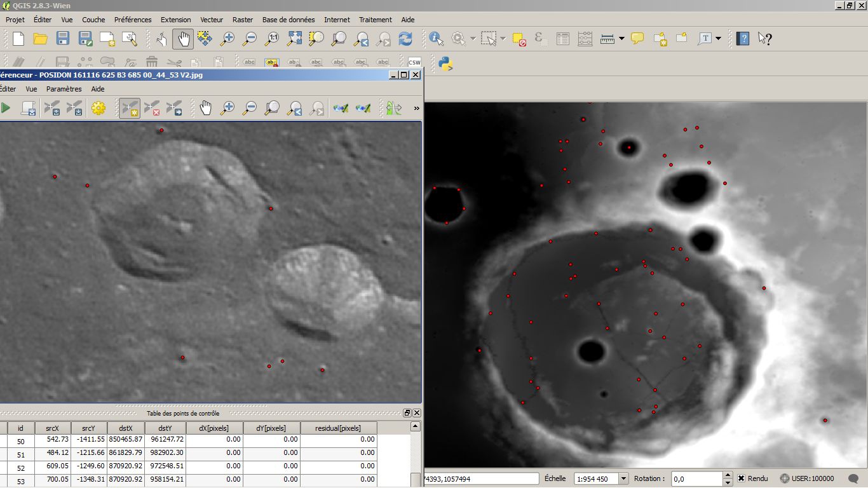Click the USER:100000 CRS button

(806, 478)
